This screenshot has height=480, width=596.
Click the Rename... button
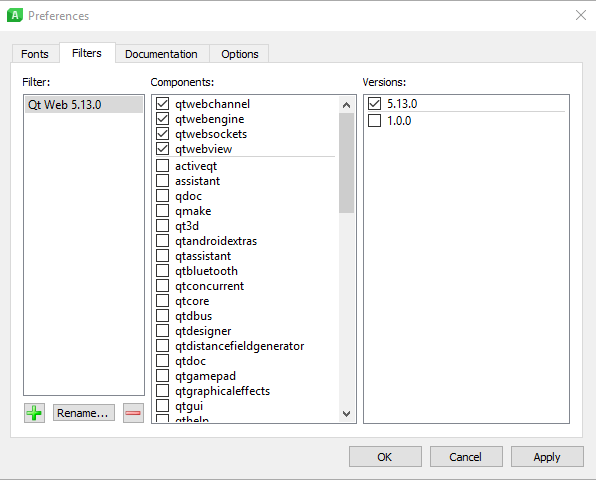(83, 413)
